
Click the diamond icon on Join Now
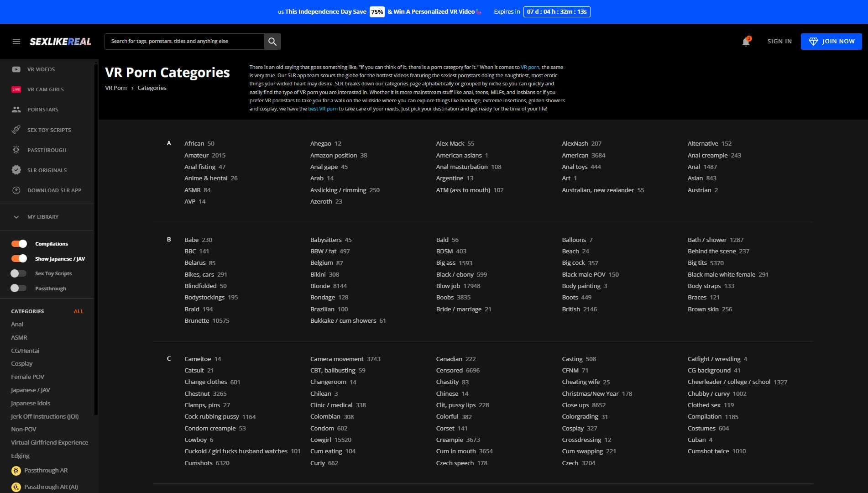[813, 42]
